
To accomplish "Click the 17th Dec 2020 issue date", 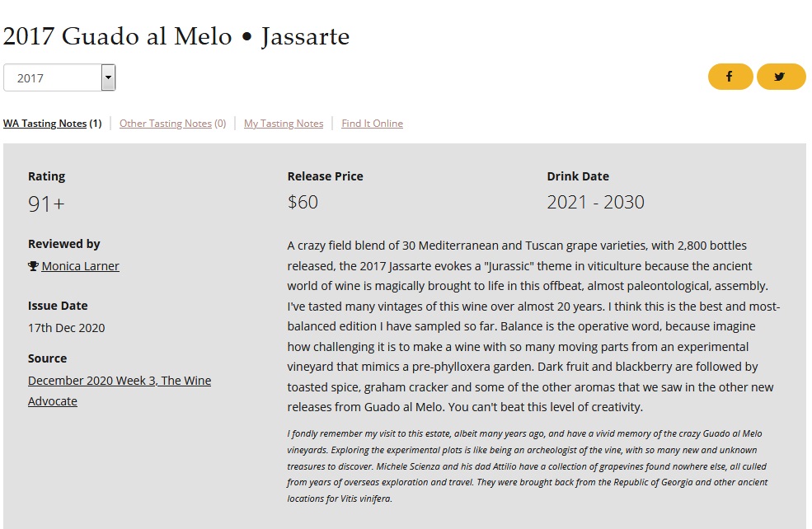I will coord(66,328).
